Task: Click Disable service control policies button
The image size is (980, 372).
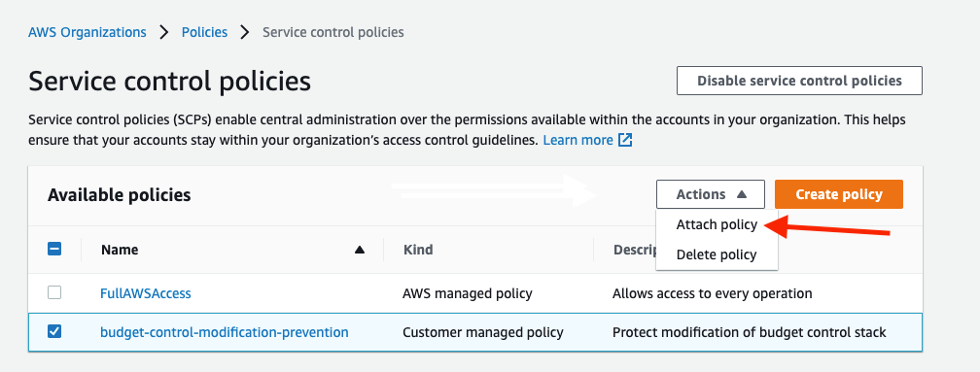Action: pyautogui.click(x=799, y=81)
